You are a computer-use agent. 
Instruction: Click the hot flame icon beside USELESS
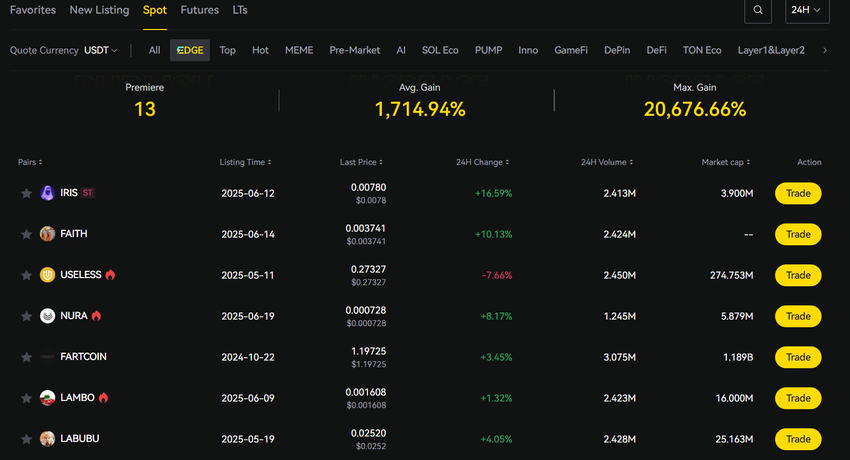pos(110,275)
